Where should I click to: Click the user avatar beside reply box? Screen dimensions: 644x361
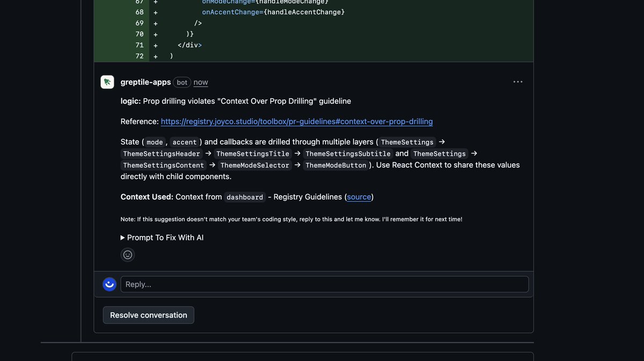pos(109,284)
